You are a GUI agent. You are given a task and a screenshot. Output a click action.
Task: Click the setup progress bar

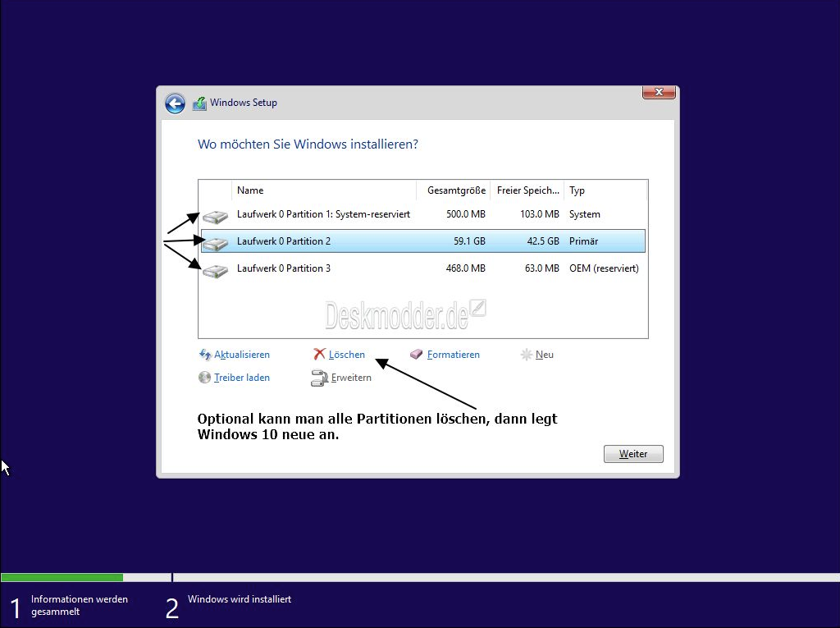pyautogui.click(x=420, y=578)
